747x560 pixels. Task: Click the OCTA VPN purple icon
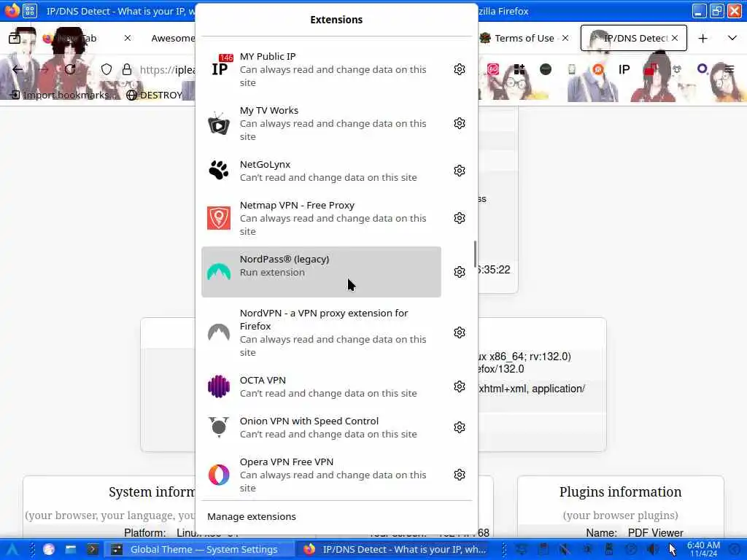pyautogui.click(x=219, y=386)
